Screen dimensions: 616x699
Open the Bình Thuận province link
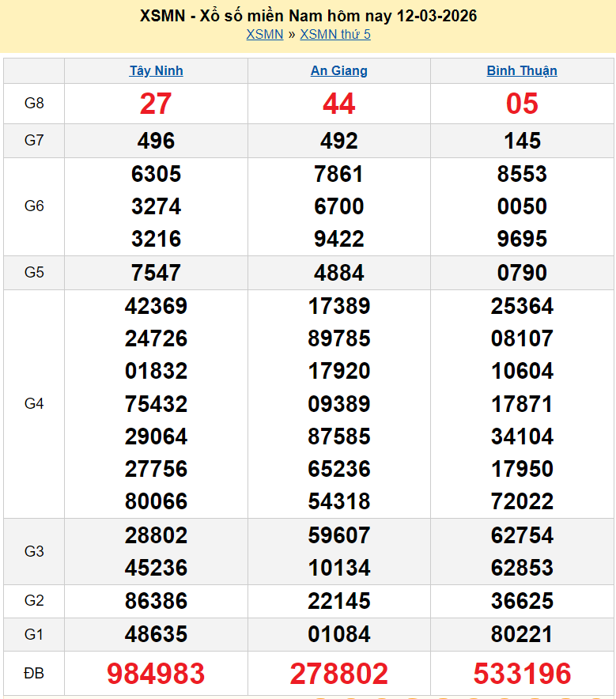pyautogui.click(x=522, y=70)
